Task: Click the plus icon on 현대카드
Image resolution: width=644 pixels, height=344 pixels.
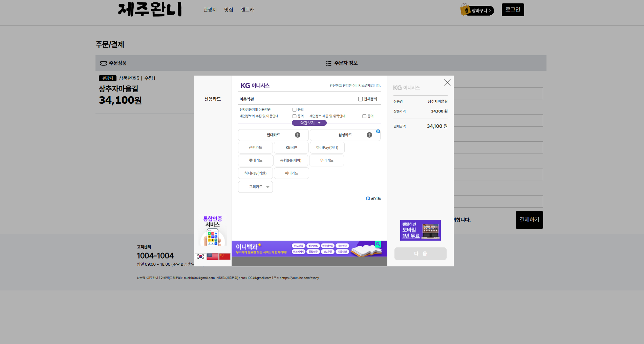Action: [298, 135]
